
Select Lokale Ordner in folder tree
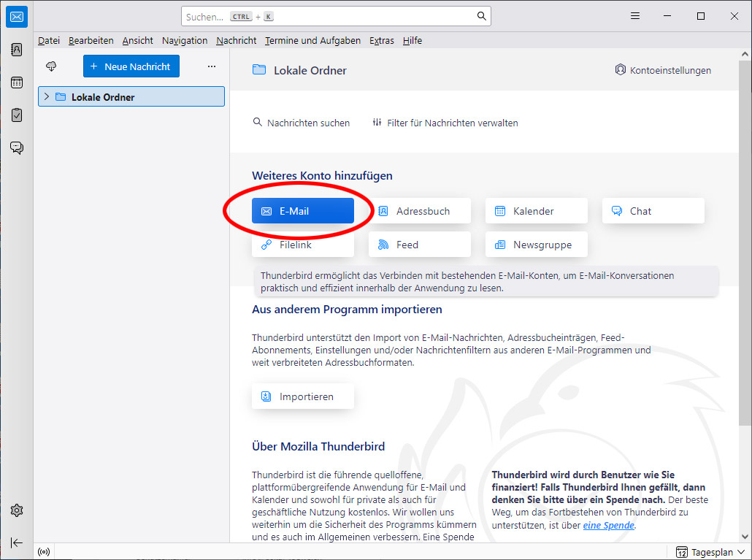click(131, 96)
